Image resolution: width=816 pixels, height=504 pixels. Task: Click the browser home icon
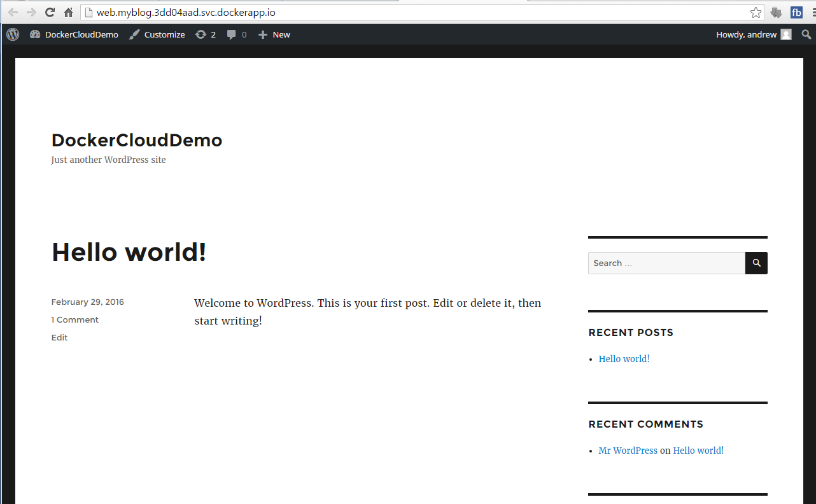click(x=68, y=13)
